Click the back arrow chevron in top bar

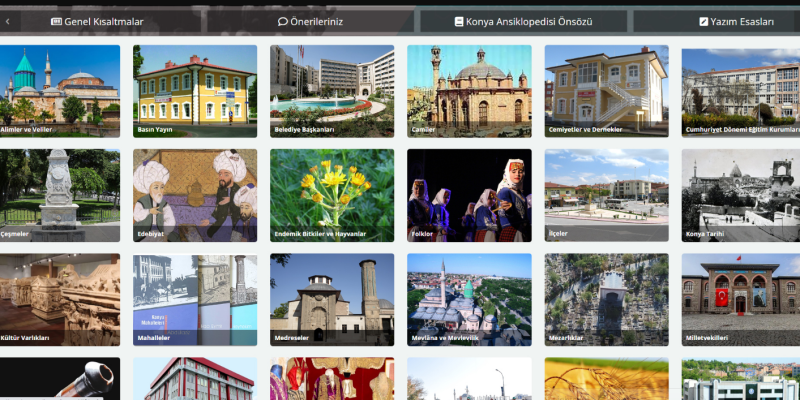[8, 21]
